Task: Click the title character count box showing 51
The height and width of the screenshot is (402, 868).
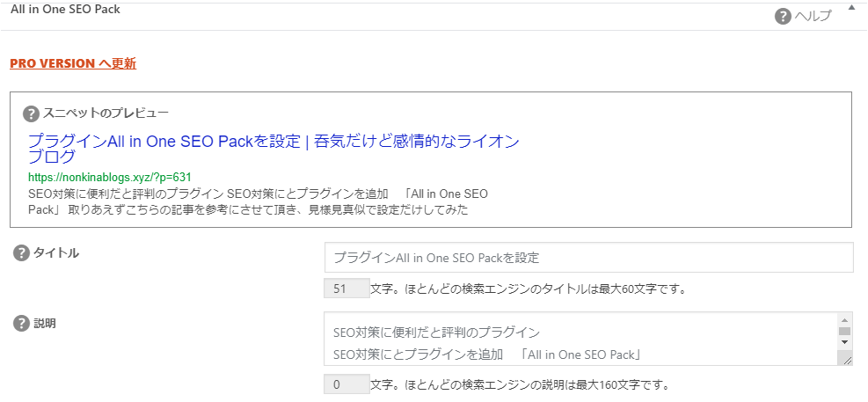Action: click(x=346, y=289)
